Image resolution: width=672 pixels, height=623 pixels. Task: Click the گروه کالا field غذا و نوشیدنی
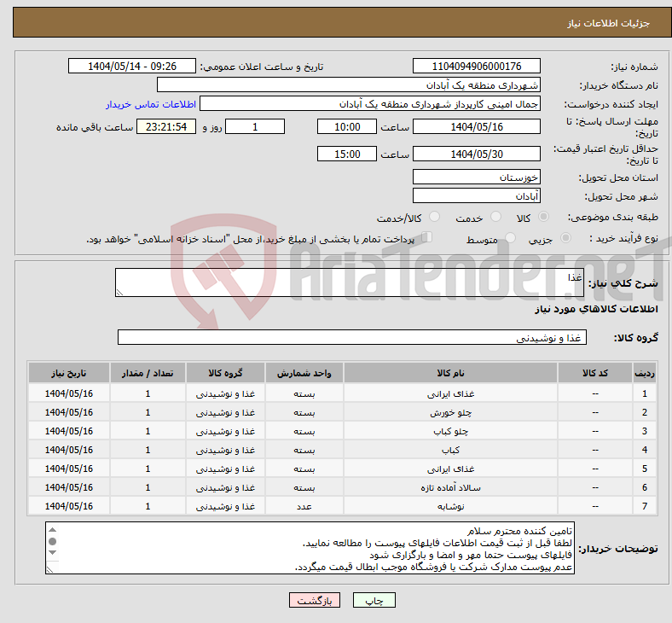(352, 337)
